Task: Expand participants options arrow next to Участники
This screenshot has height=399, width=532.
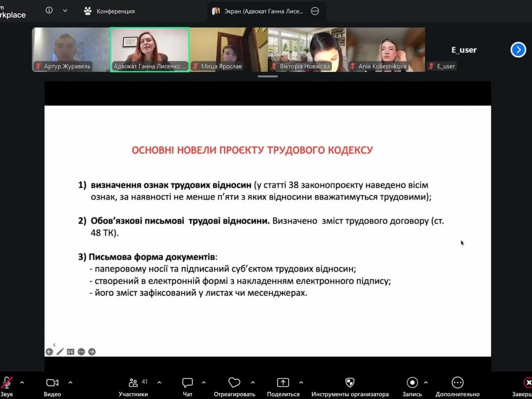Action: click(159, 383)
